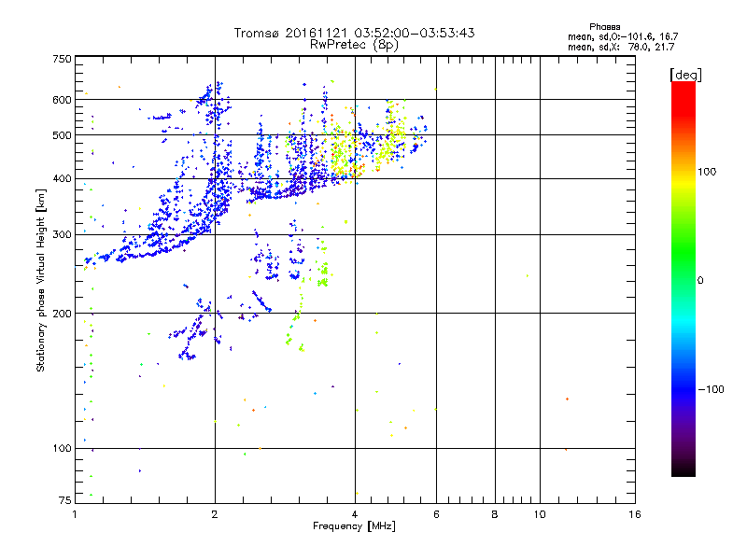Viewport: 747px width, 560px height.
Task: Click the '4' frequency axis tick label
Action: (x=355, y=514)
